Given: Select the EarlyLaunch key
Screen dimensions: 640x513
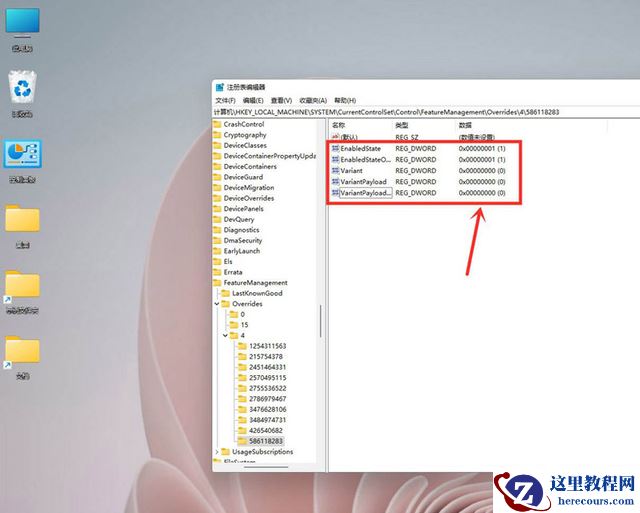Looking at the screenshot, I should [242, 251].
